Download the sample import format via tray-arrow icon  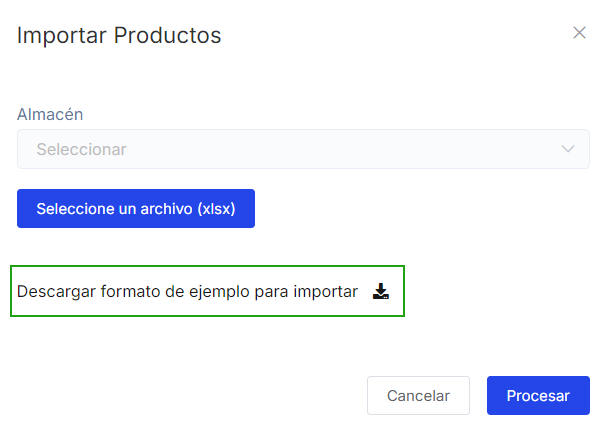click(380, 292)
